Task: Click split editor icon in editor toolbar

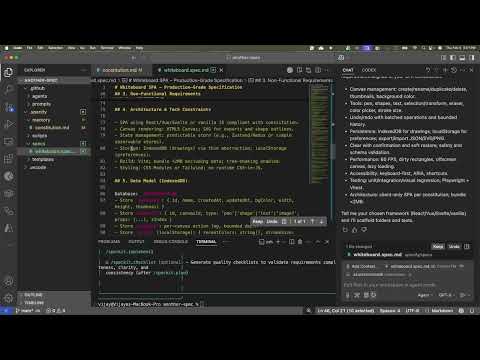Action: point(318,70)
